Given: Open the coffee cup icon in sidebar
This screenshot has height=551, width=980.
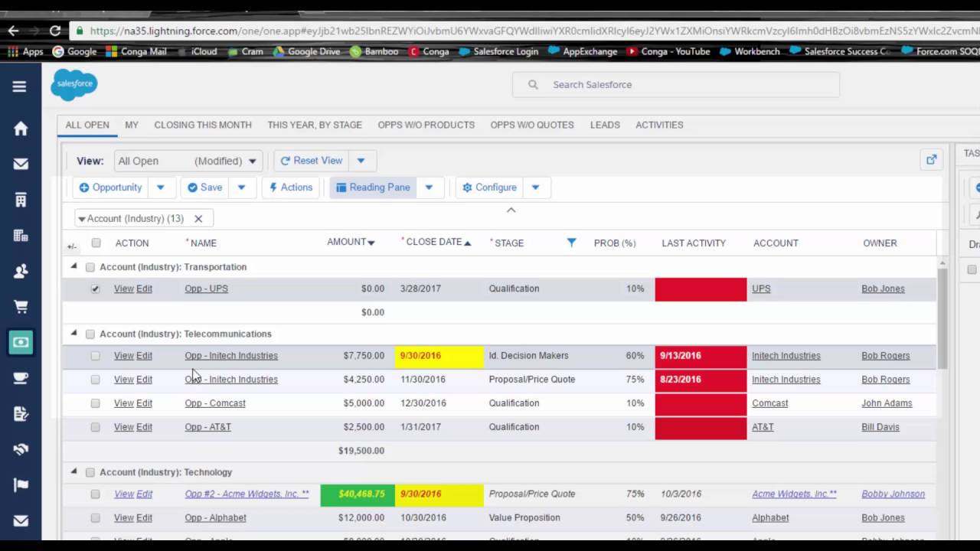Looking at the screenshot, I should click(x=21, y=379).
